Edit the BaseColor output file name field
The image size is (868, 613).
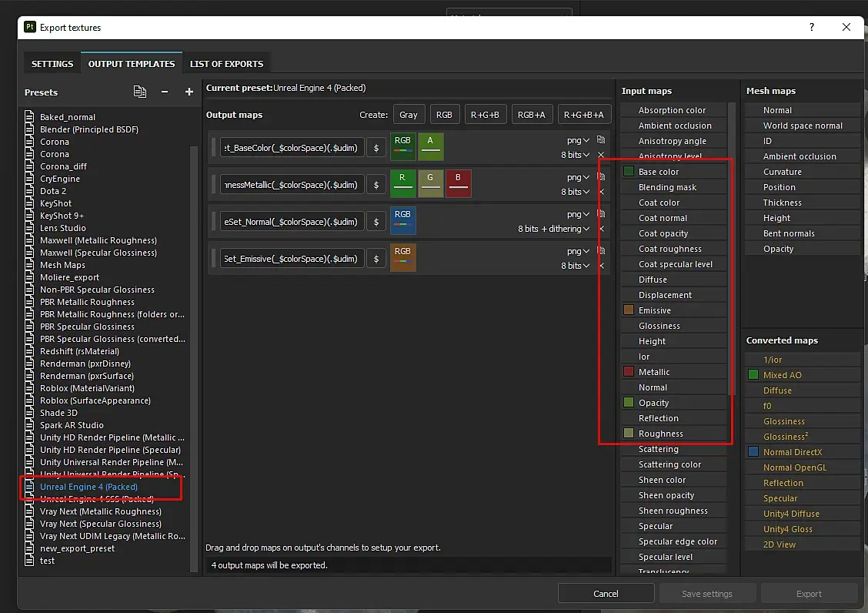point(292,148)
